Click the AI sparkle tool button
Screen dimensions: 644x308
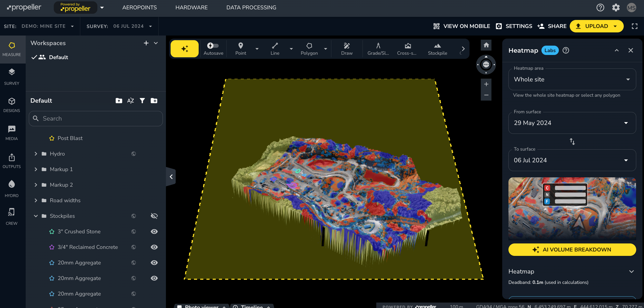(185, 48)
